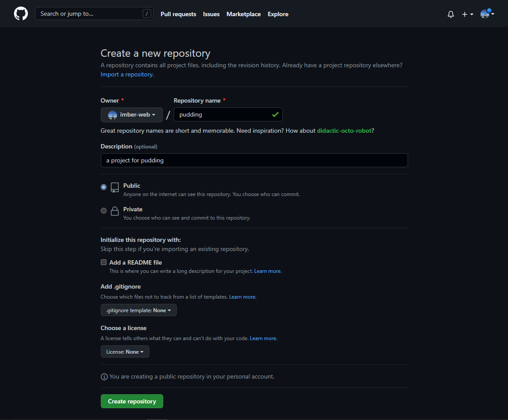Open the .gitignore template dropdown
Screen dimensions: 508x420
tap(139, 310)
